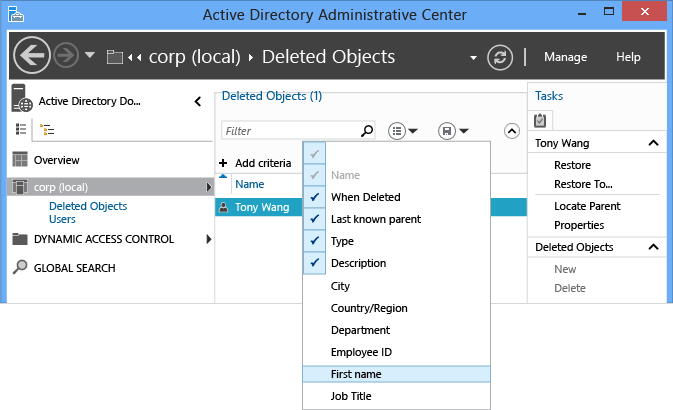Switch to list view in navigation pane
Screen dimensions: 673x410
pyautogui.click(x=21, y=129)
